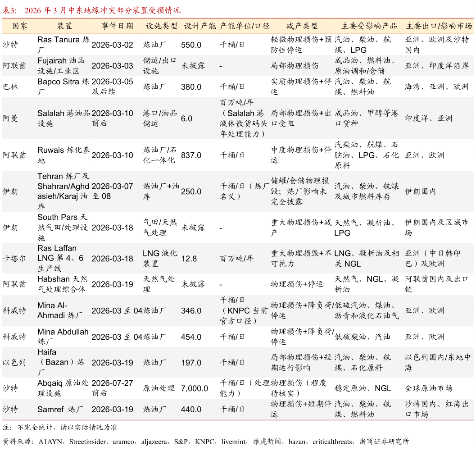Click the 454.0 capacity value
The width and height of the screenshot is (476, 451).
point(191,337)
